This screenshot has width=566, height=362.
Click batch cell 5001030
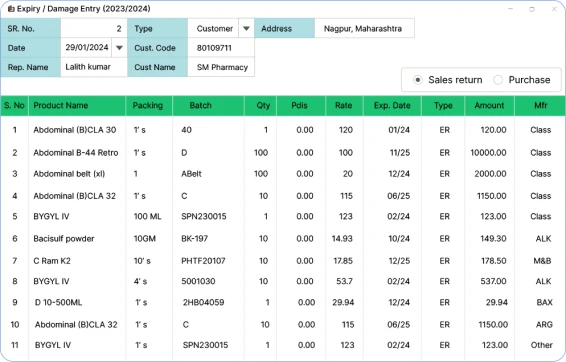[198, 281]
